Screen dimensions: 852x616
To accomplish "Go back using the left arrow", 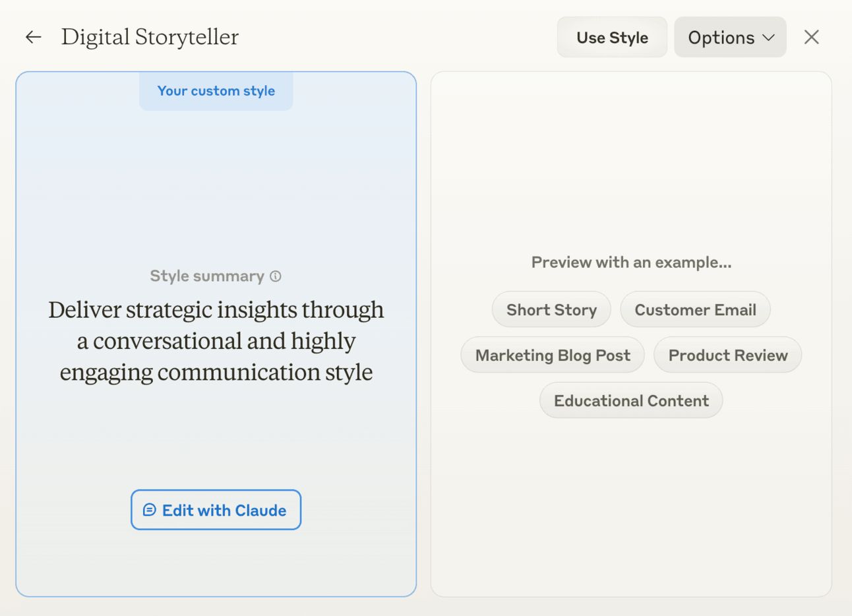I will (x=33, y=38).
